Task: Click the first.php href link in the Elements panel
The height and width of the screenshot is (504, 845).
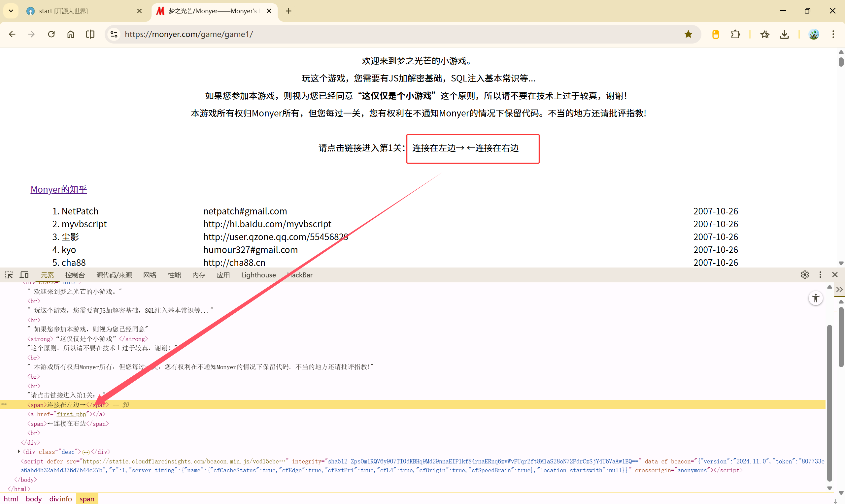Action: (x=71, y=414)
